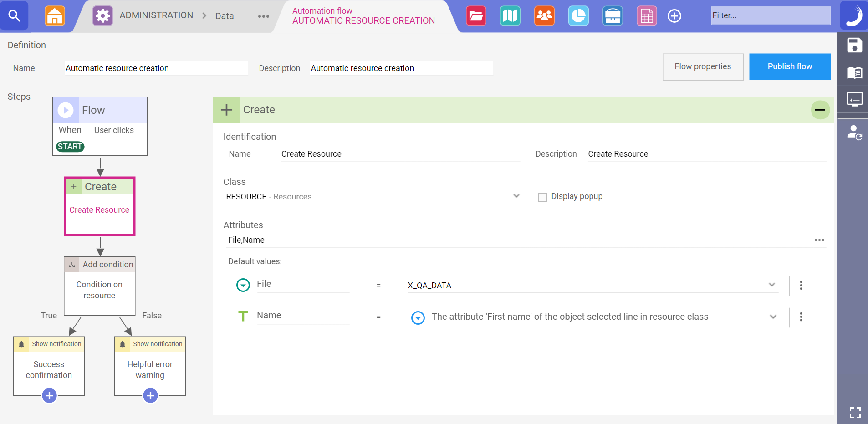Click the crescent logo icon top right
Screen dimensions: 868x424
[853, 15]
